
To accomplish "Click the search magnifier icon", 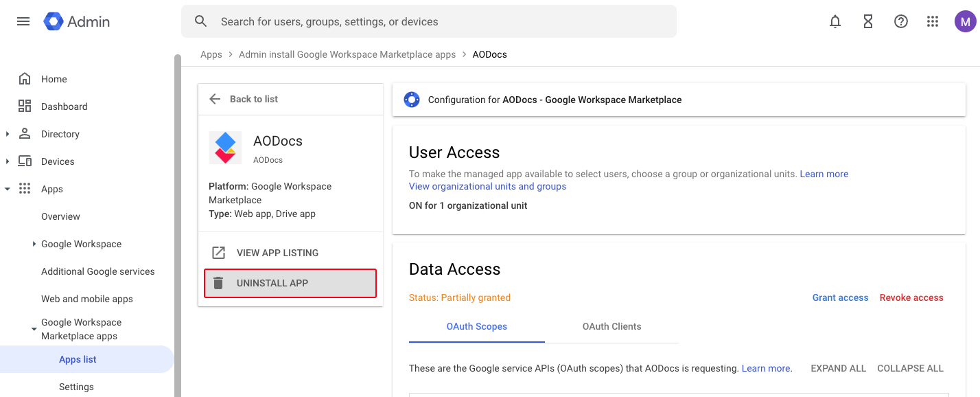I will pos(201,21).
